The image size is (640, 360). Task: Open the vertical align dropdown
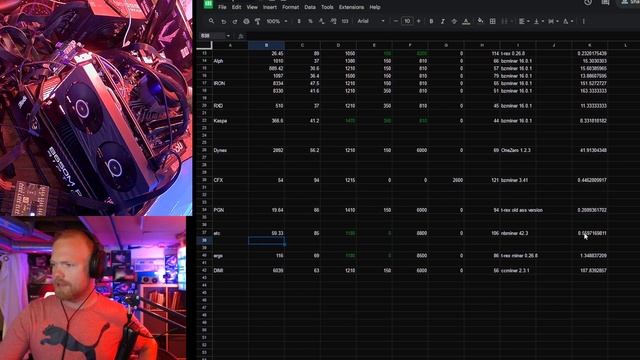point(539,21)
